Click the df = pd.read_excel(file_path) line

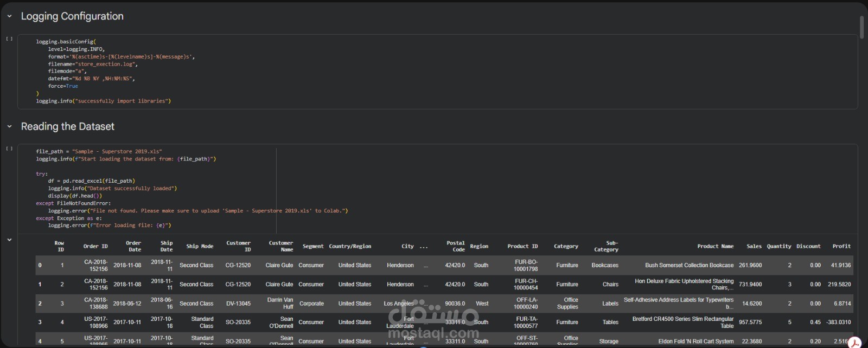coord(92,181)
